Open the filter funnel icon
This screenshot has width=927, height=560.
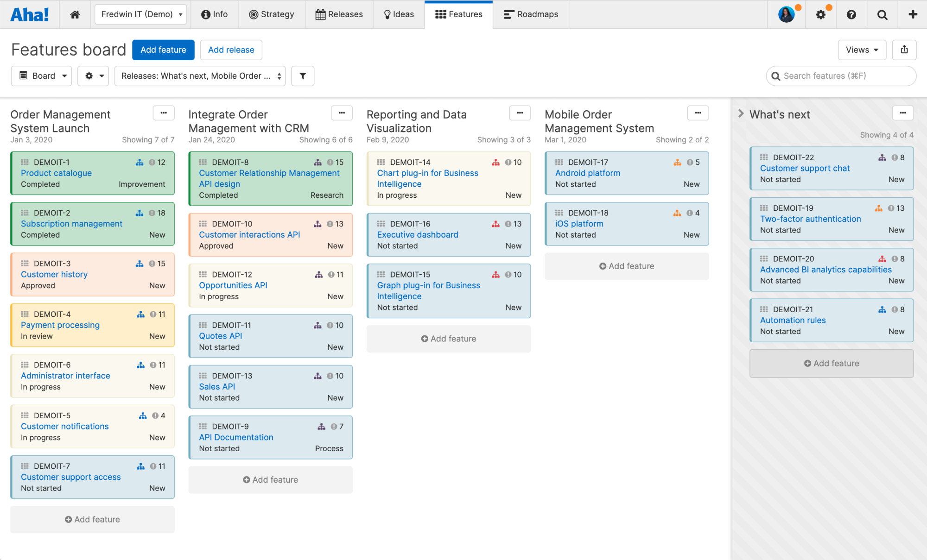coord(303,76)
